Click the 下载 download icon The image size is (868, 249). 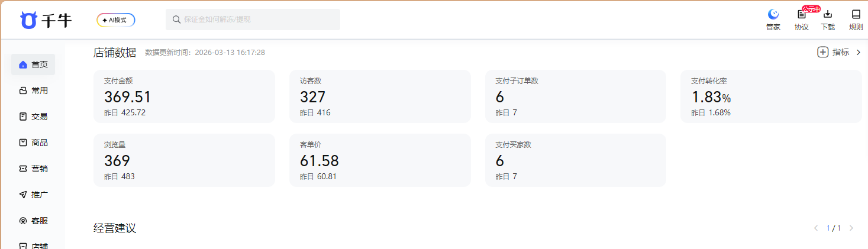click(x=828, y=14)
